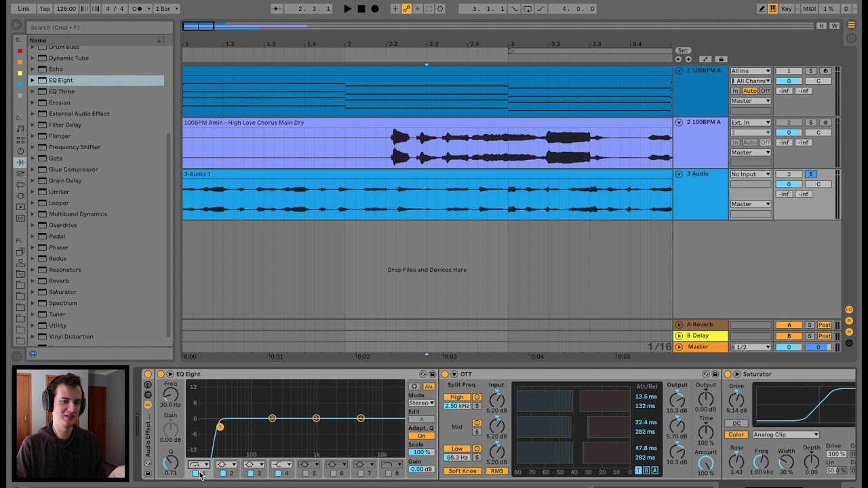Image resolution: width=868 pixels, height=488 pixels.
Task: Save EQ Eight preset disk icon
Action: pos(432,374)
